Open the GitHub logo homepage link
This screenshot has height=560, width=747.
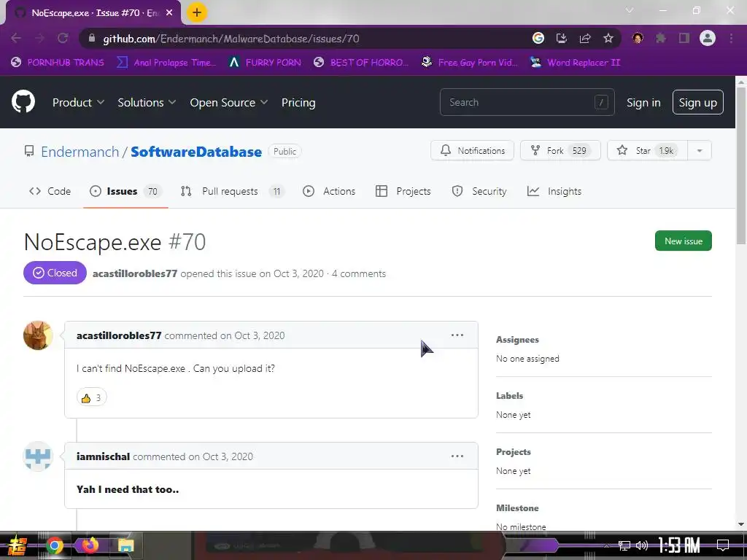click(23, 101)
